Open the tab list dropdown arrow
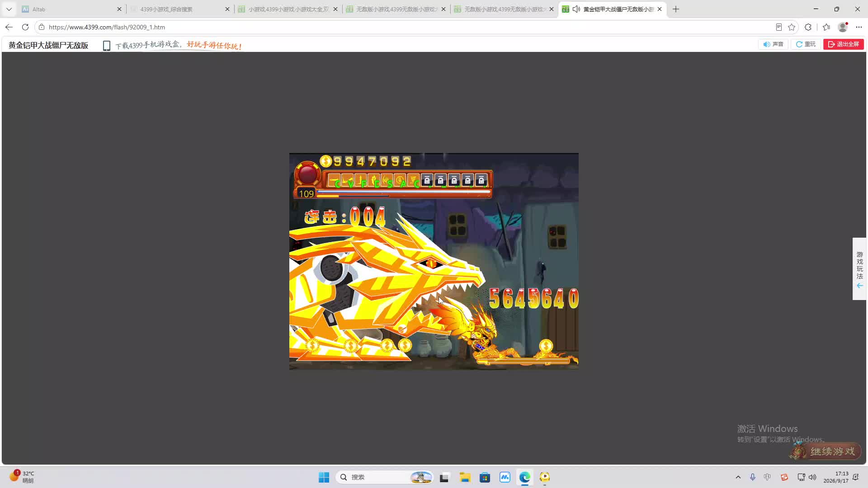 (x=9, y=9)
